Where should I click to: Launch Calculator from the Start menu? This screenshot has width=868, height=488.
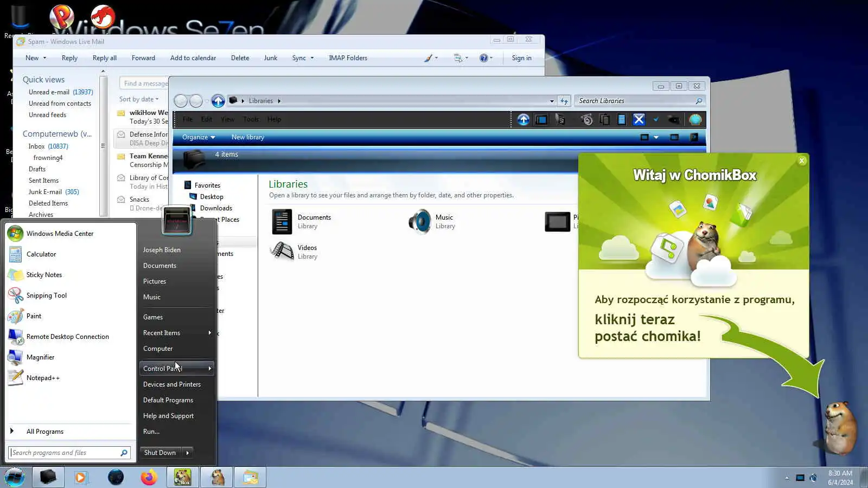click(x=70, y=254)
